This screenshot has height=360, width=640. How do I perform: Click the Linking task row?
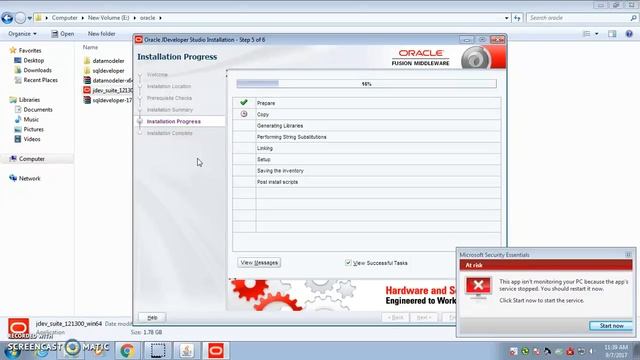tap(367, 148)
